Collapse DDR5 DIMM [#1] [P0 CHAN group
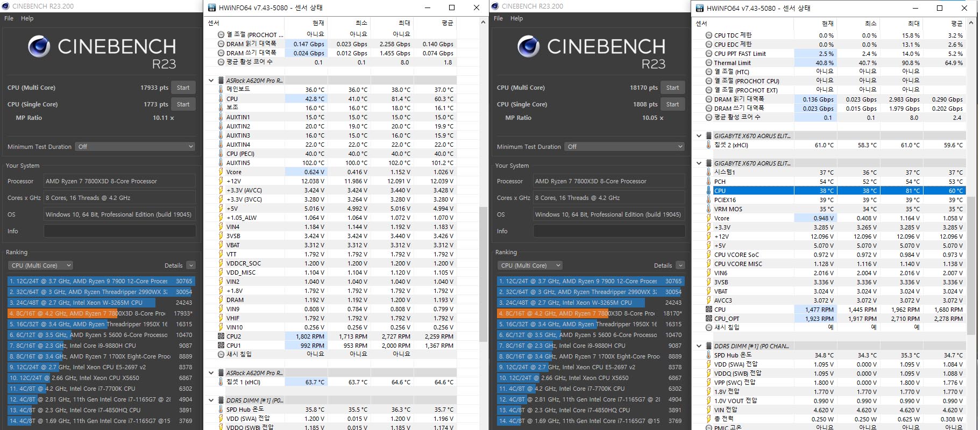 pyautogui.click(x=699, y=346)
